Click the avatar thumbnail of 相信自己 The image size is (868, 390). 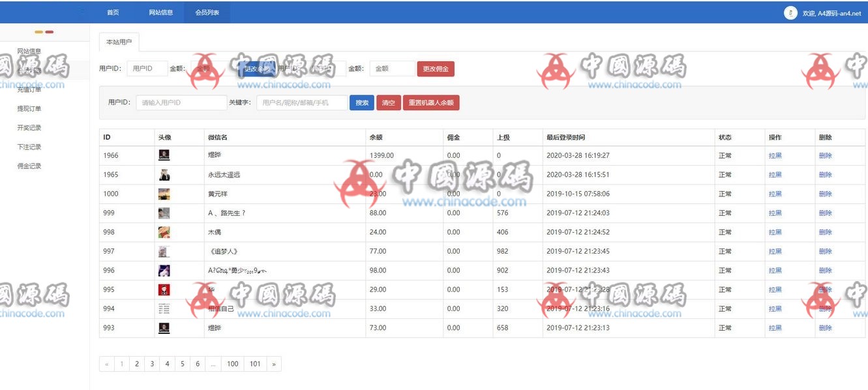point(164,308)
